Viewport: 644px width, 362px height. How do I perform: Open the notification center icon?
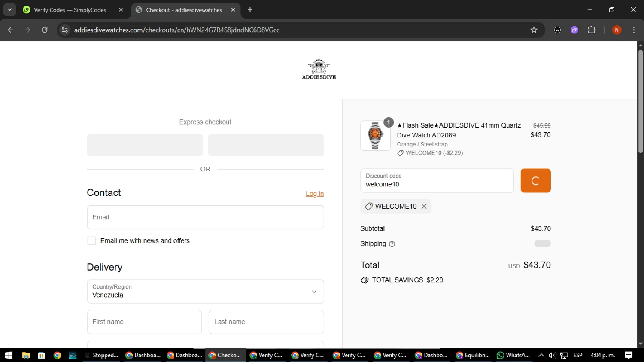(x=629, y=356)
